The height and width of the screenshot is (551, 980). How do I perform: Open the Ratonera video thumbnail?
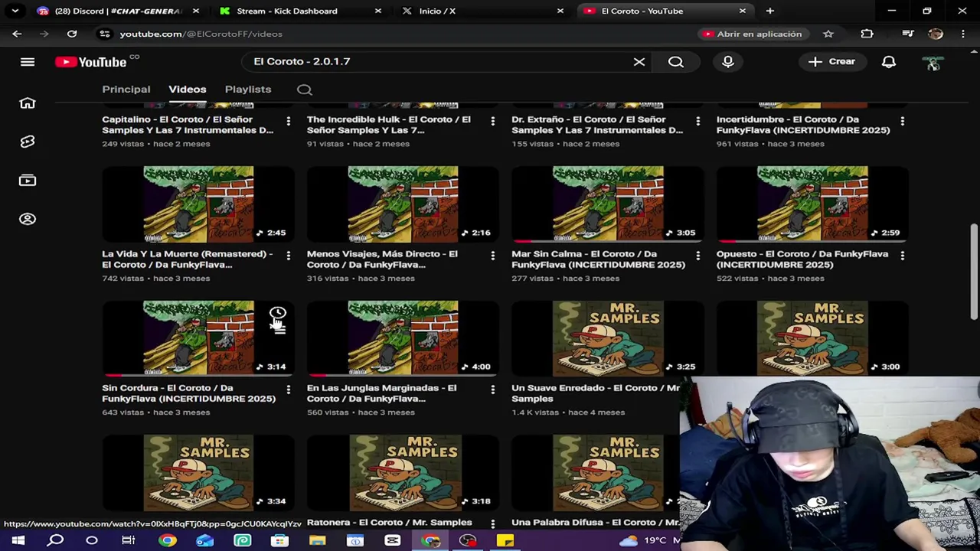tap(403, 472)
